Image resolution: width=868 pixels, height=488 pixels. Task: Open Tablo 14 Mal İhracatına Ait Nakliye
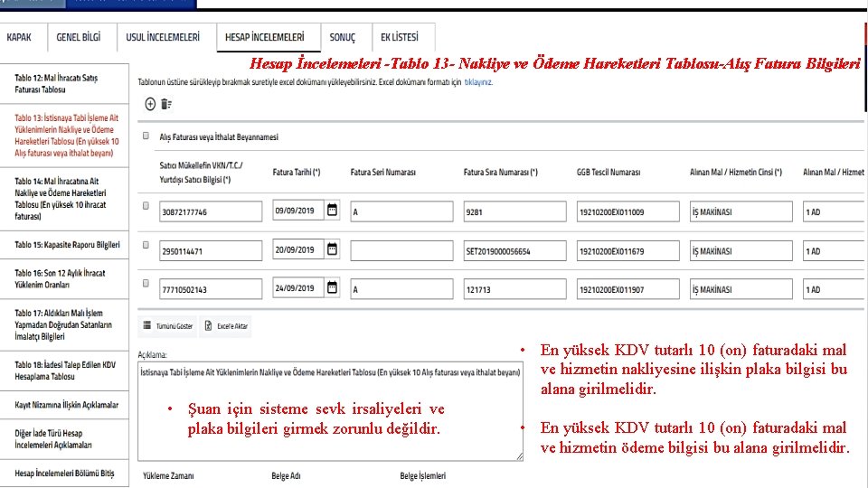coord(64,199)
